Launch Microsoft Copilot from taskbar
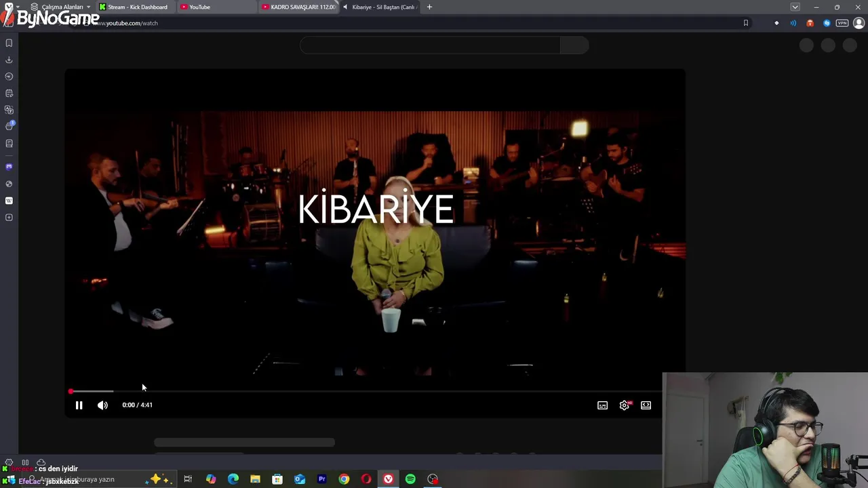 pos(211,480)
